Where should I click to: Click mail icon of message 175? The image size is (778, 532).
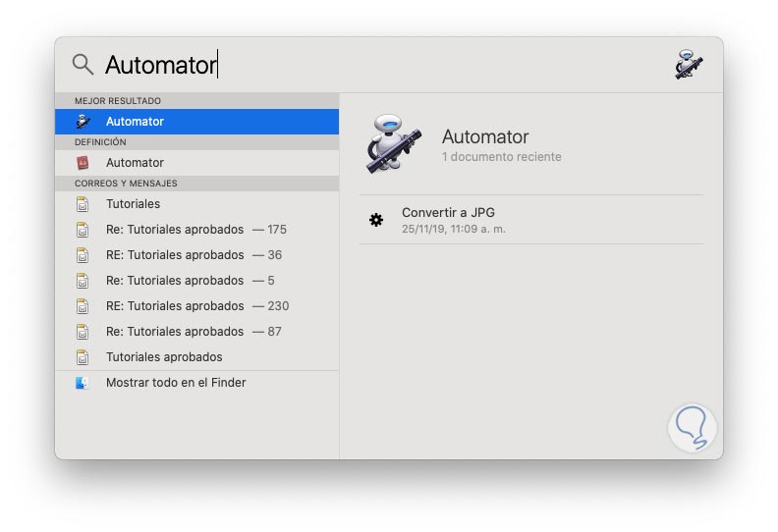click(x=83, y=230)
